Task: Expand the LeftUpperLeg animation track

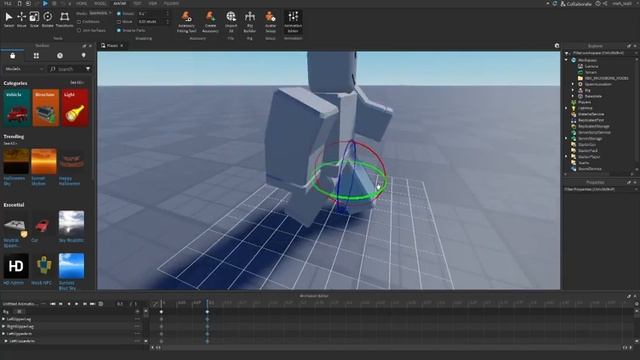Action: click(4, 319)
